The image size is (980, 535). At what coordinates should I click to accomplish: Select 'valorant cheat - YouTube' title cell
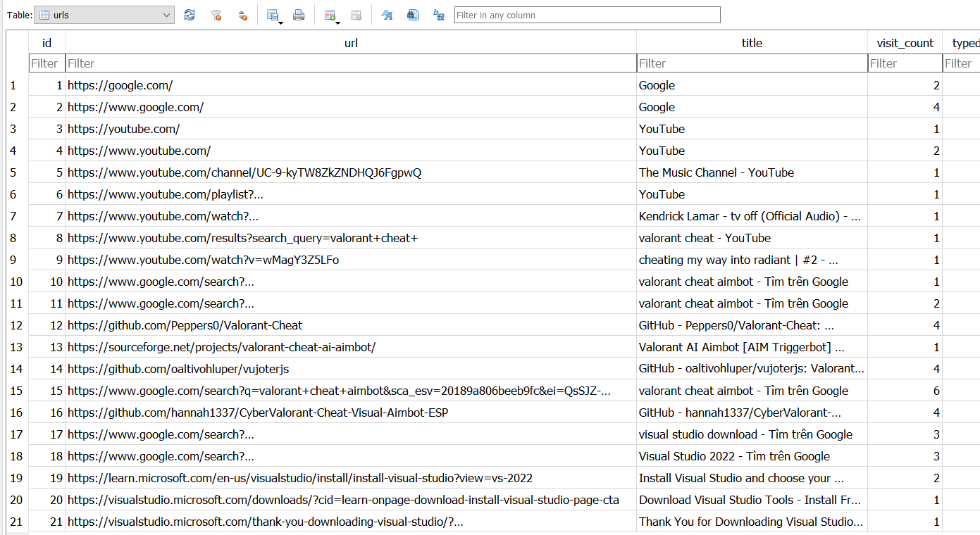(752, 238)
